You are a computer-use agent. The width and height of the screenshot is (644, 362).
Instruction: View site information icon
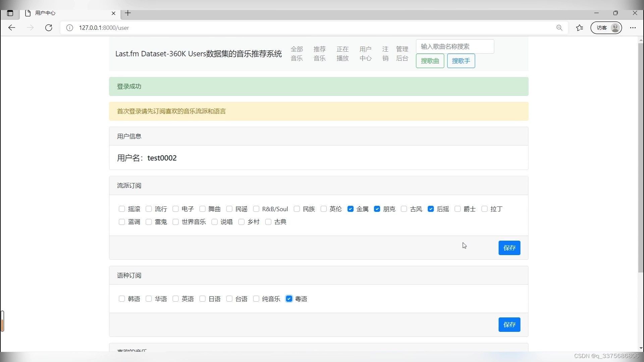point(69,28)
